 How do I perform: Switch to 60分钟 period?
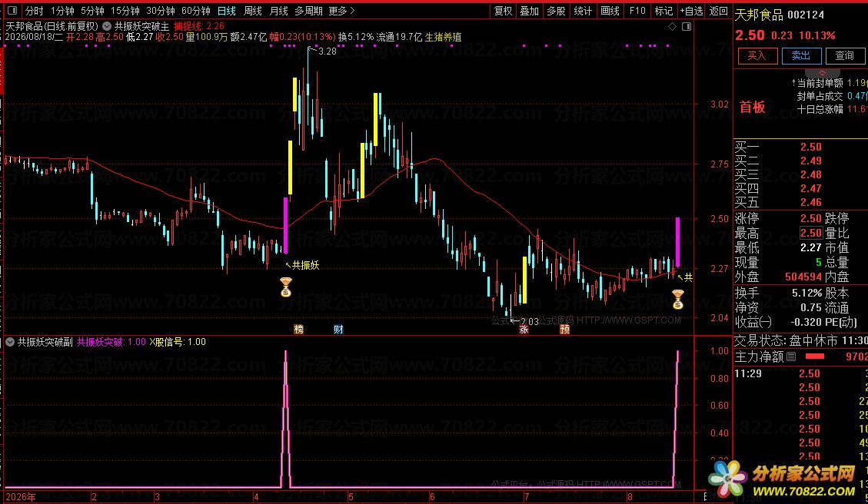coord(196,11)
